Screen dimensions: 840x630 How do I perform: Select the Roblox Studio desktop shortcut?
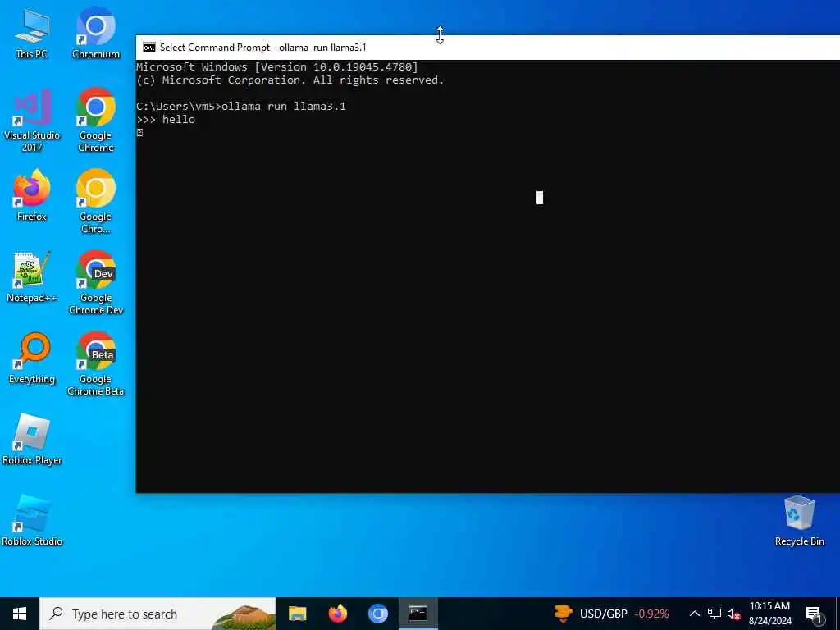[x=32, y=521]
